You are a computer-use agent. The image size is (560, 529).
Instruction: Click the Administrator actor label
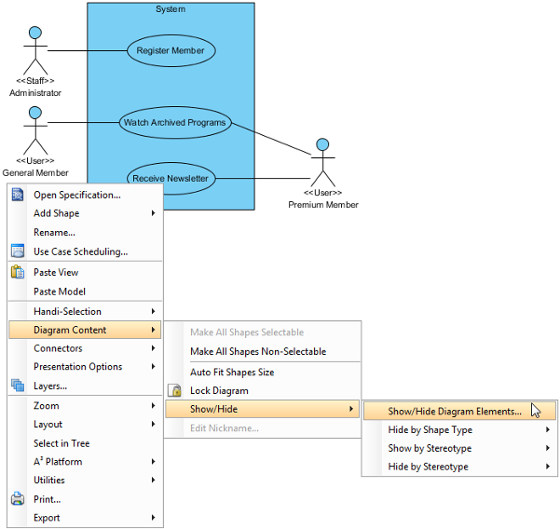[x=35, y=93]
